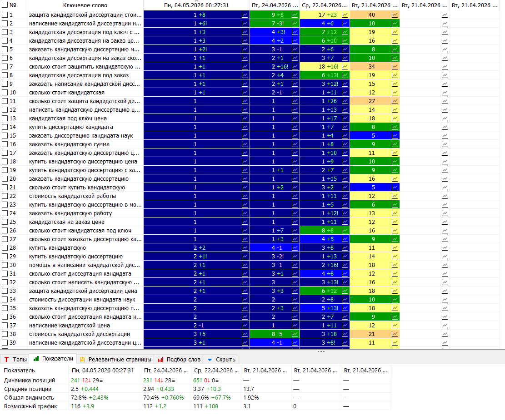Click the green cell 9 +8 in row 1
The width and height of the screenshot is (505, 420).
coord(275,15)
